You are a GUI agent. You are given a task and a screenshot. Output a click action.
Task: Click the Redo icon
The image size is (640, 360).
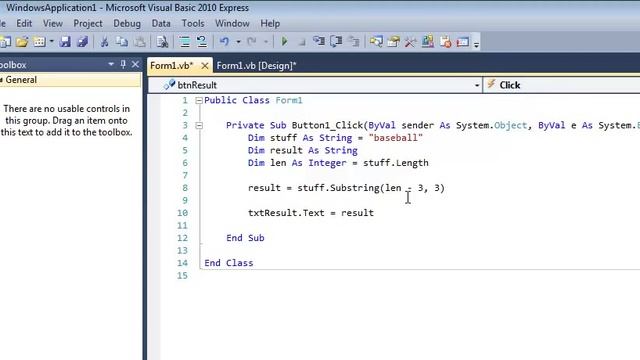[252, 42]
